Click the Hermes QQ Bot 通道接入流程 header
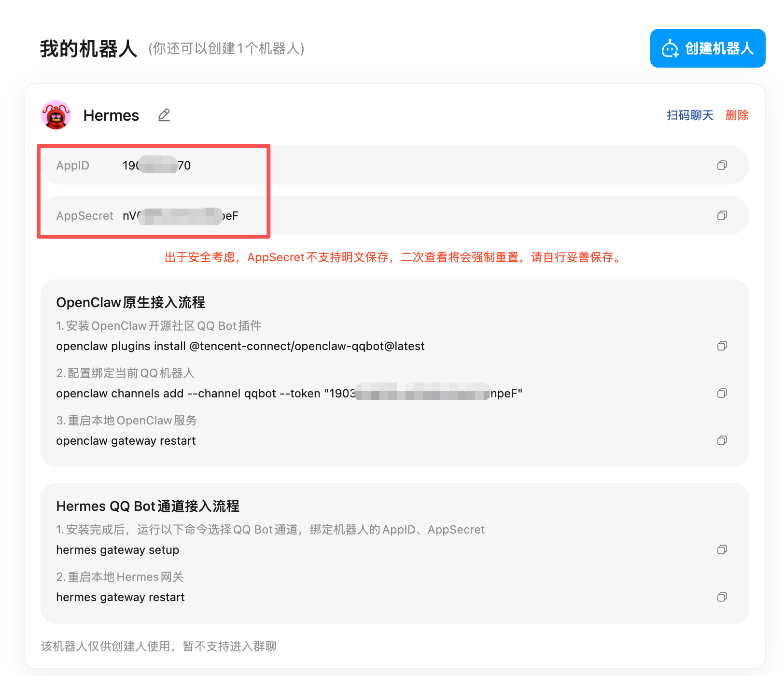Viewport: 784px width, 676px height. (x=149, y=506)
